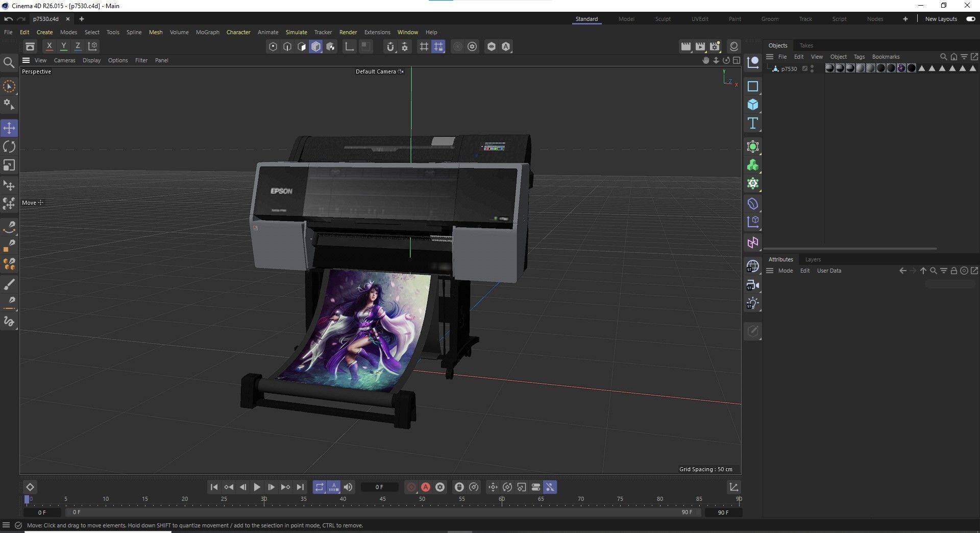
Task: Select the Scale tool in left toolbar
Action: click(x=9, y=165)
